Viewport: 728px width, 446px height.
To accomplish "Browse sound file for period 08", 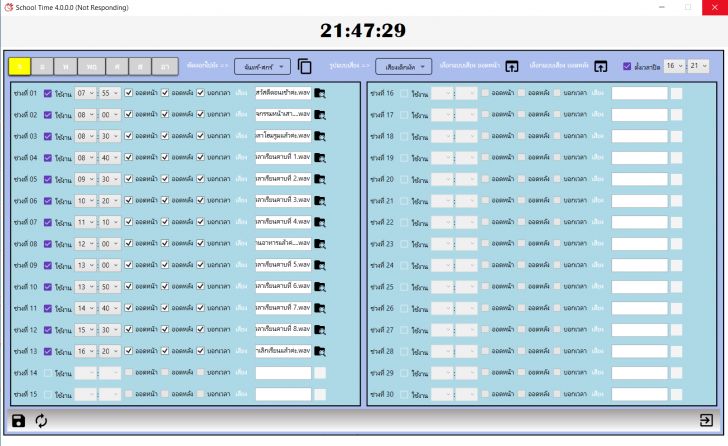I will tap(320, 244).
